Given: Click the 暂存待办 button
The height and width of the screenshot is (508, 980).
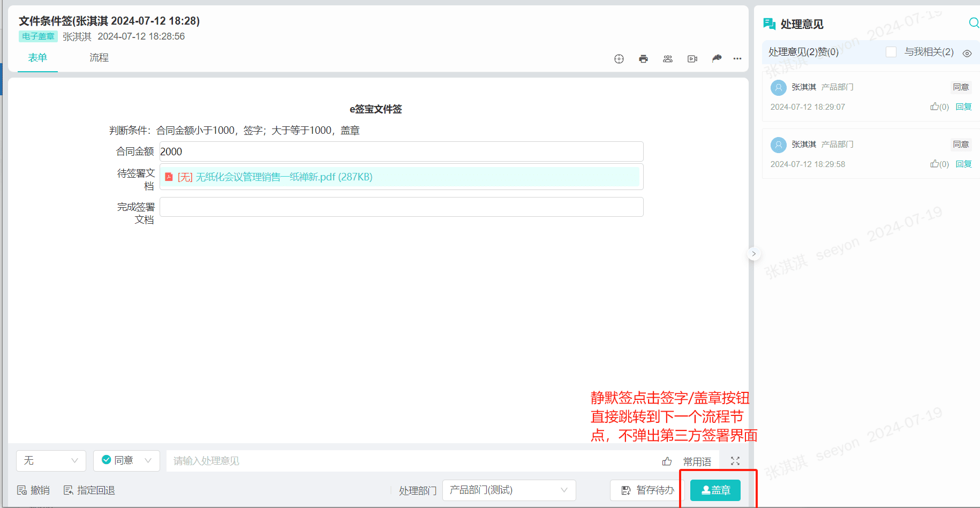Looking at the screenshot, I should click(x=647, y=490).
